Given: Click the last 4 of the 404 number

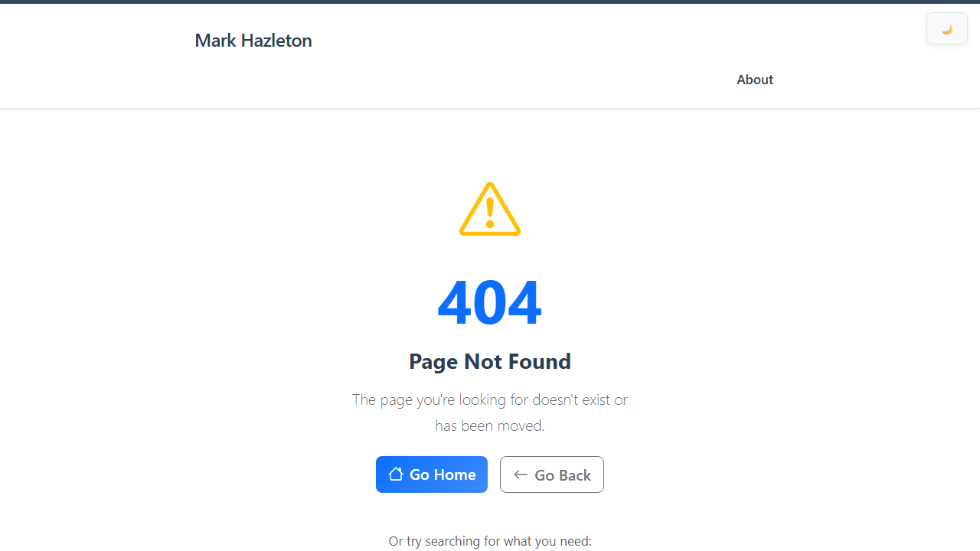Looking at the screenshot, I should tap(524, 302).
